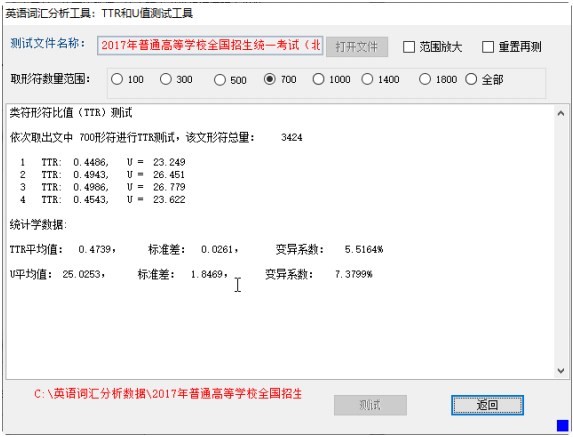Viewport: 573px width, 437px height.
Task: Click the 打开文件 button
Action: click(x=357, y=47)
